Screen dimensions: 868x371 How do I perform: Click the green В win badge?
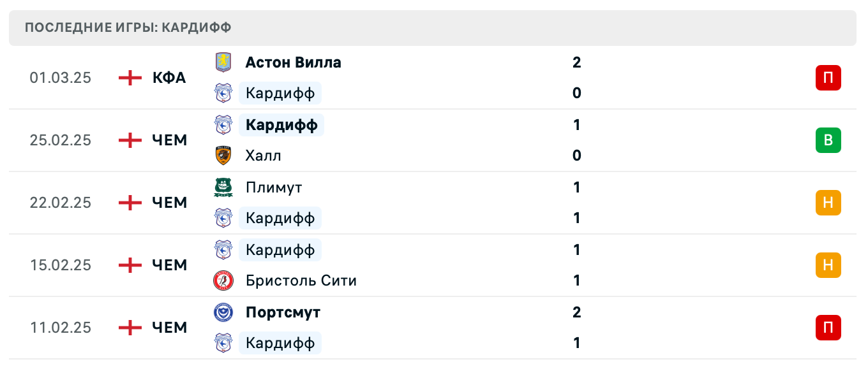coord(828,140)
